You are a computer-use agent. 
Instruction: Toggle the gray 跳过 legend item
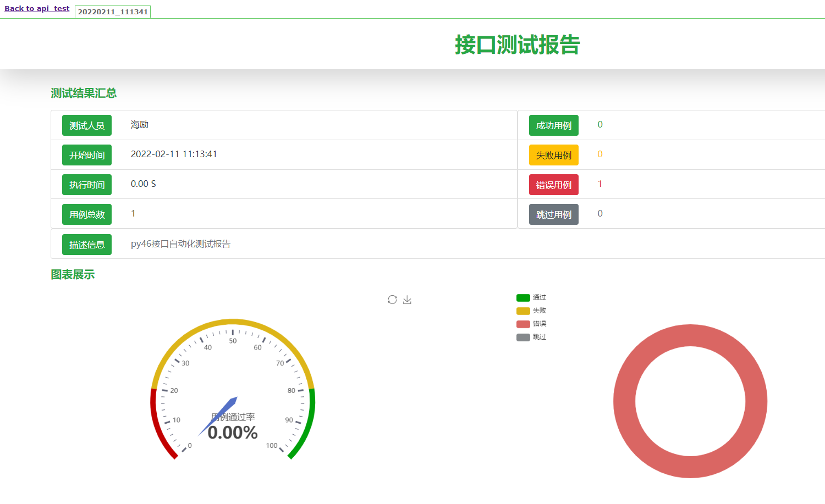coord(531,337)
